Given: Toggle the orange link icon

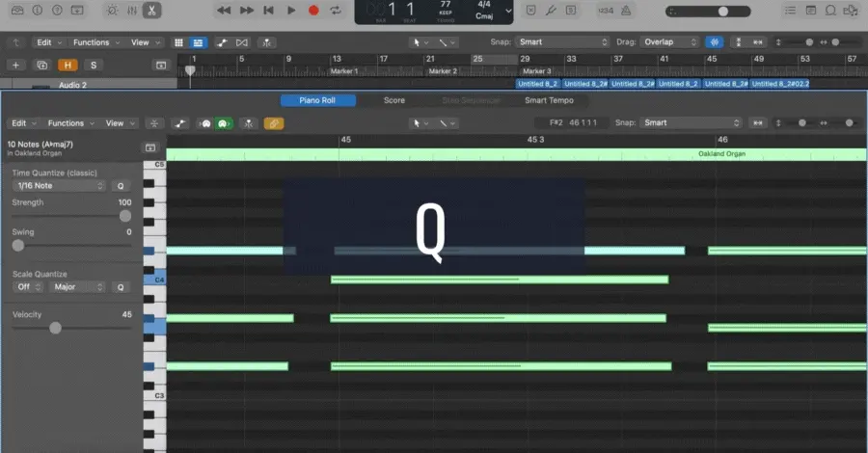Looking at the screenshot, I should pos(274,123).
